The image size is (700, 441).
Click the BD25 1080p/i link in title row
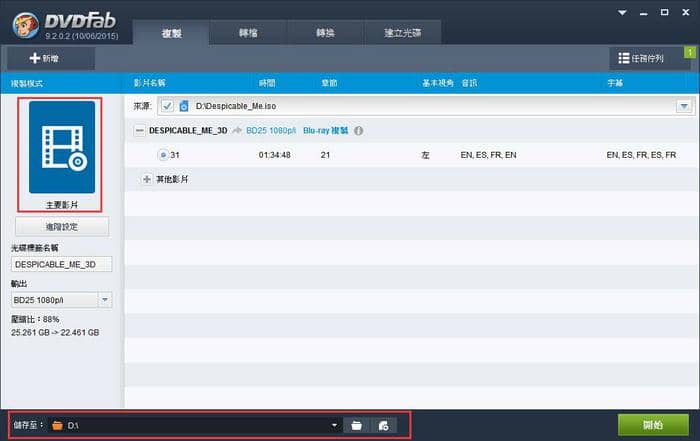click(x=271, y=130)
